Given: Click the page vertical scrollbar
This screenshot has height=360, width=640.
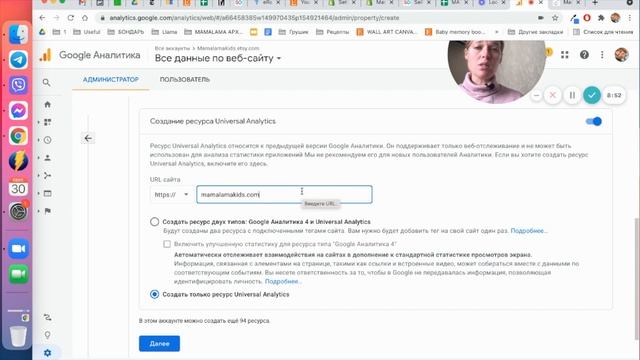Looking at the screenshot, I should tap(637, 278).
